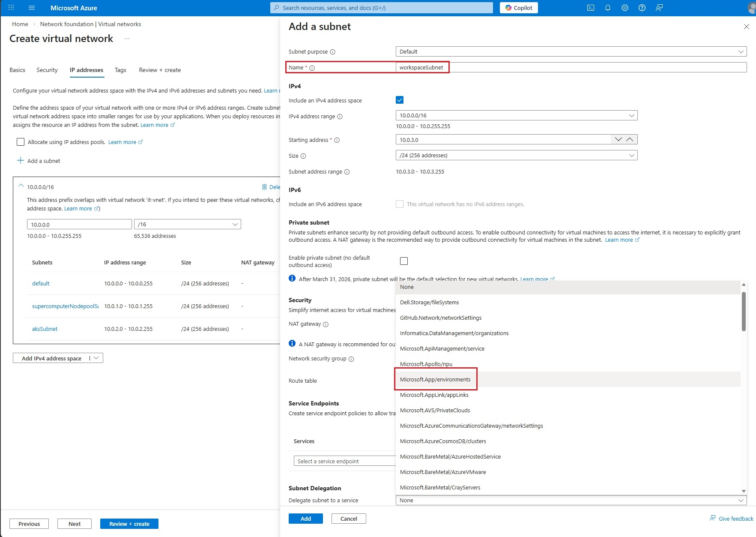
Task: Open the notifications bell
Action: [x=608, y=8]
